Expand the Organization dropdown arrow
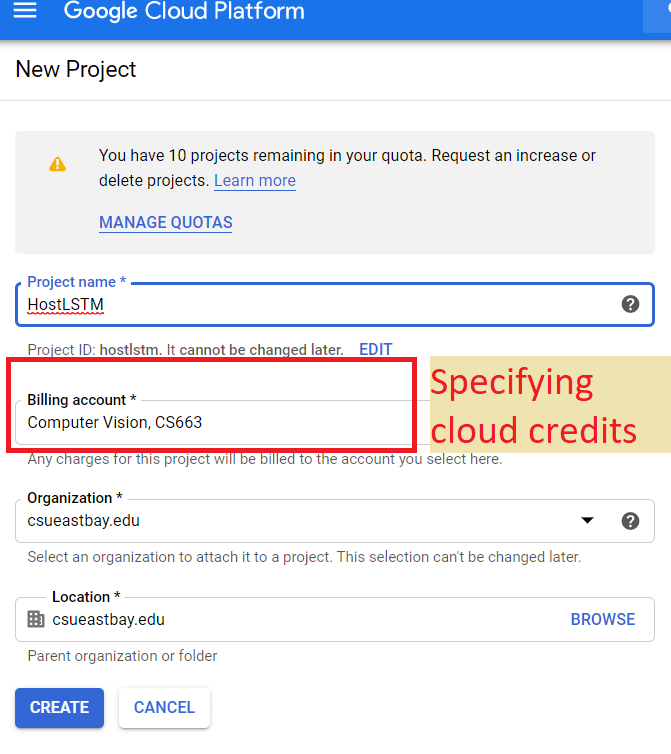 point(588,520)
